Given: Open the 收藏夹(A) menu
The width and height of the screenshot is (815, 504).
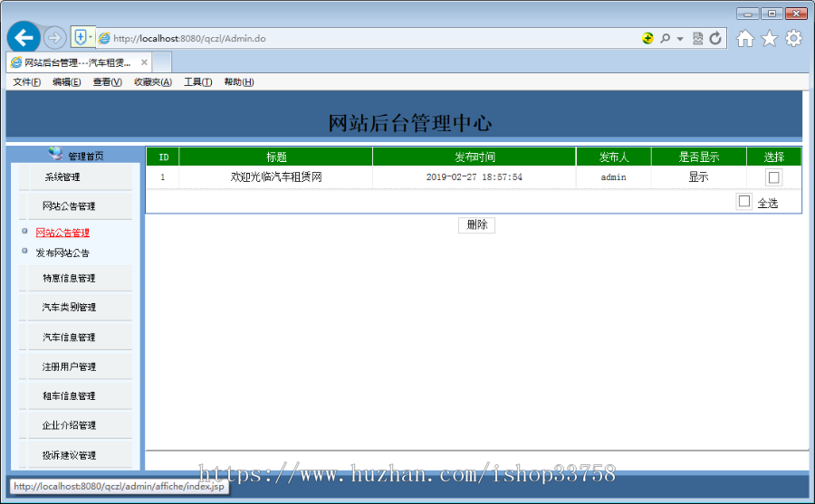Looking at the screenshot, I should coord(153,82).
